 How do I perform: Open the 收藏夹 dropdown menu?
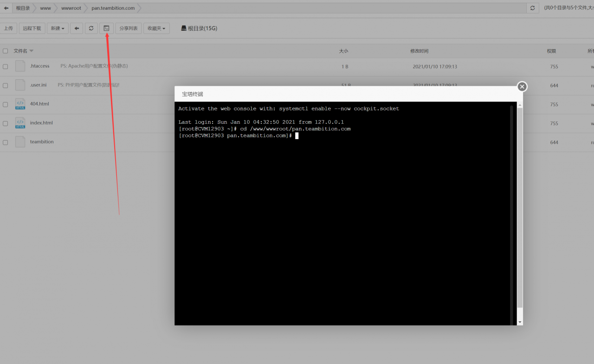click(156, 28)
